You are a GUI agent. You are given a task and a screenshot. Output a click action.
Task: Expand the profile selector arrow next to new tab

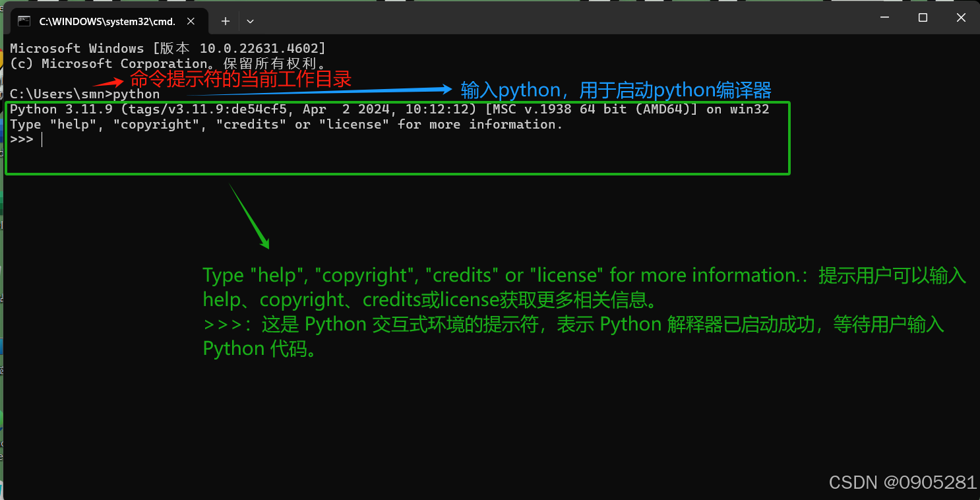point(250,21)
